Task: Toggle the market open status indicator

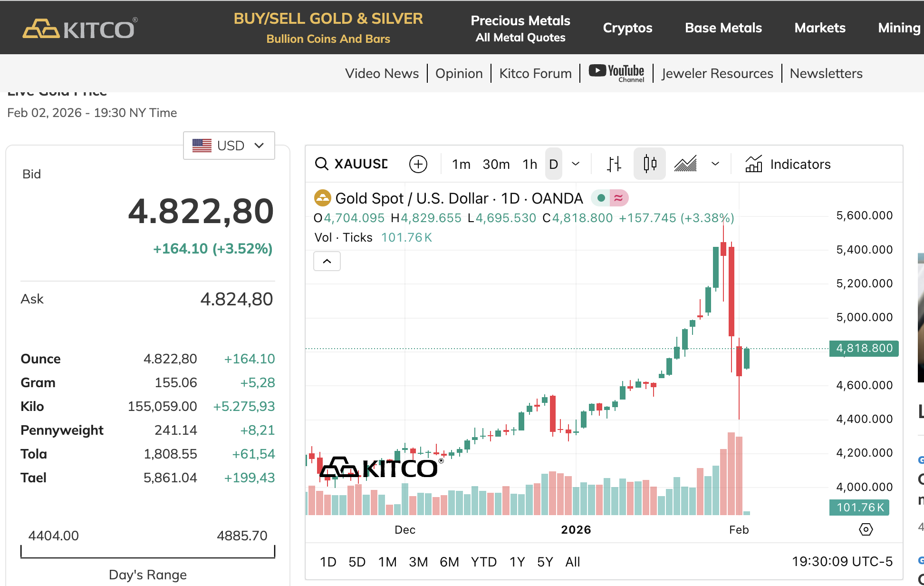Action: 601,198
